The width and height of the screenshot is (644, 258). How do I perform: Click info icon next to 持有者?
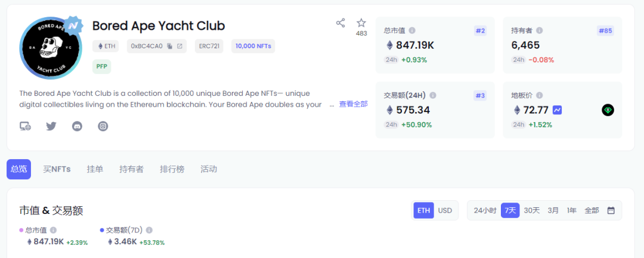[539, 30]
